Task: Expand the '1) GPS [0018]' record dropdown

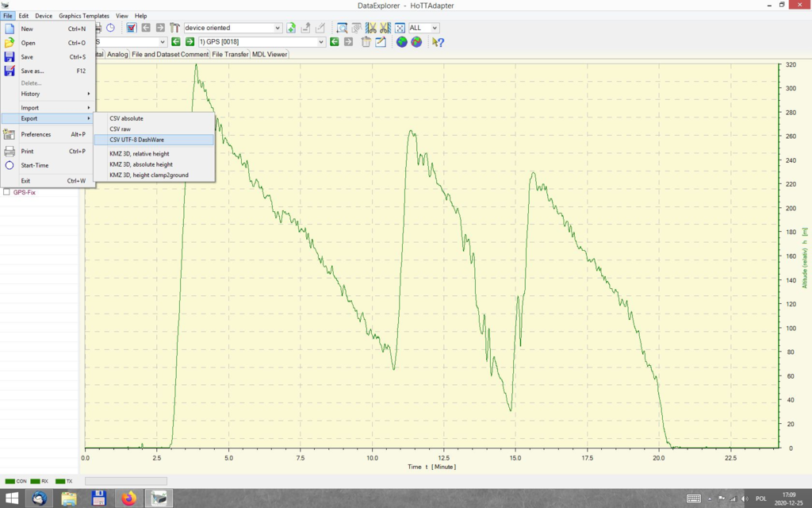Action: [321, 42]
